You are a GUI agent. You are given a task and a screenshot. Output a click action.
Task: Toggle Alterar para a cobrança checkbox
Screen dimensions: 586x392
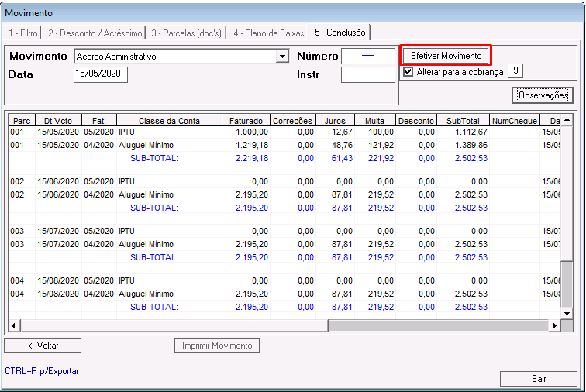tap(408, 72)
